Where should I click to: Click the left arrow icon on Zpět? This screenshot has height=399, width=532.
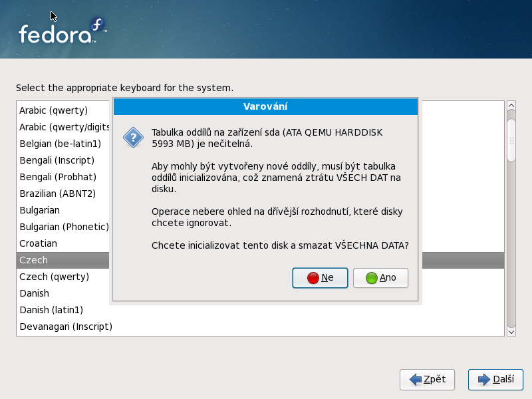point(416,380)
